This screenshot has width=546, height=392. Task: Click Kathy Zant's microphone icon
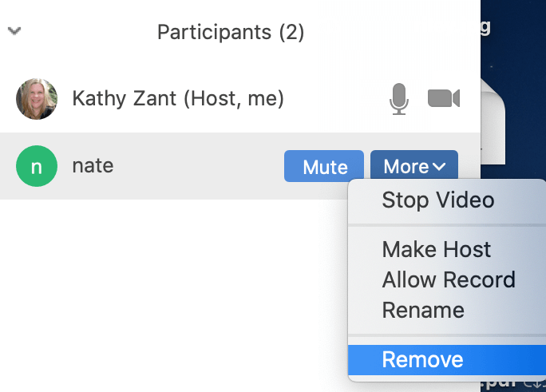(399, 99)
